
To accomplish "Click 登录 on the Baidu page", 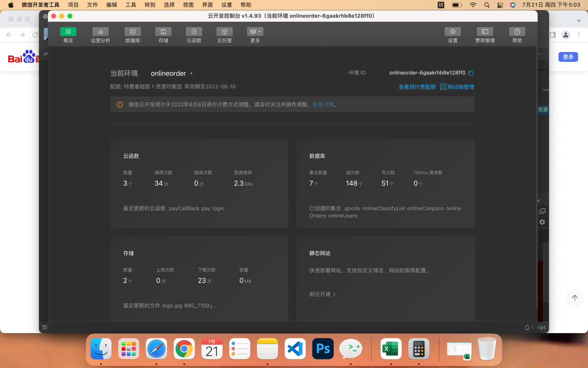I will pyautogui.click(x=568, y=57).
